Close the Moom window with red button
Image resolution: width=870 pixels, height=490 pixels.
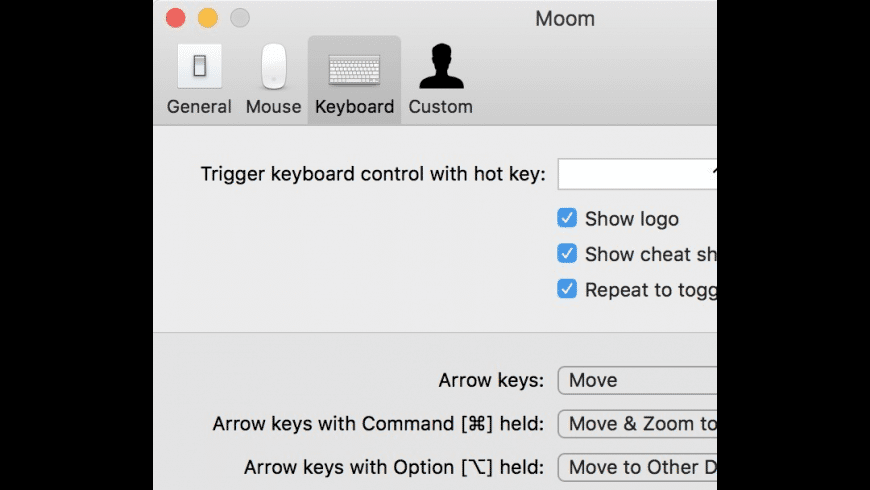tap(175, 18)
